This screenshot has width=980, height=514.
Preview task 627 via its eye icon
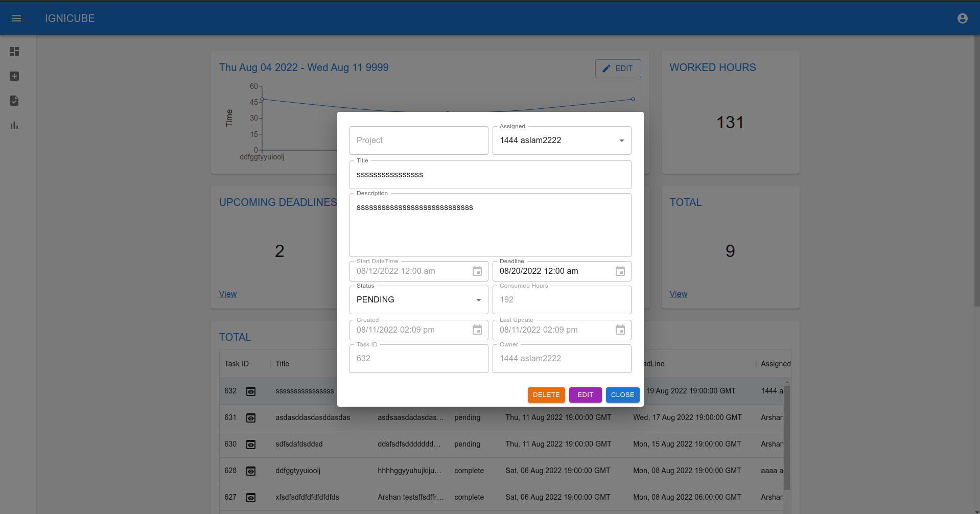tap(251, 497)
